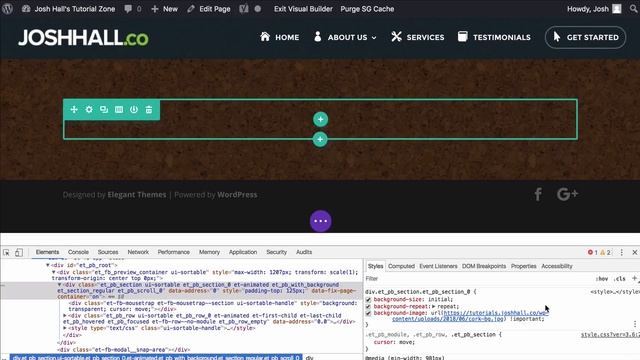Open the Sources tab
This screenshot has height=360, width=640.
(x=108, y=252)
